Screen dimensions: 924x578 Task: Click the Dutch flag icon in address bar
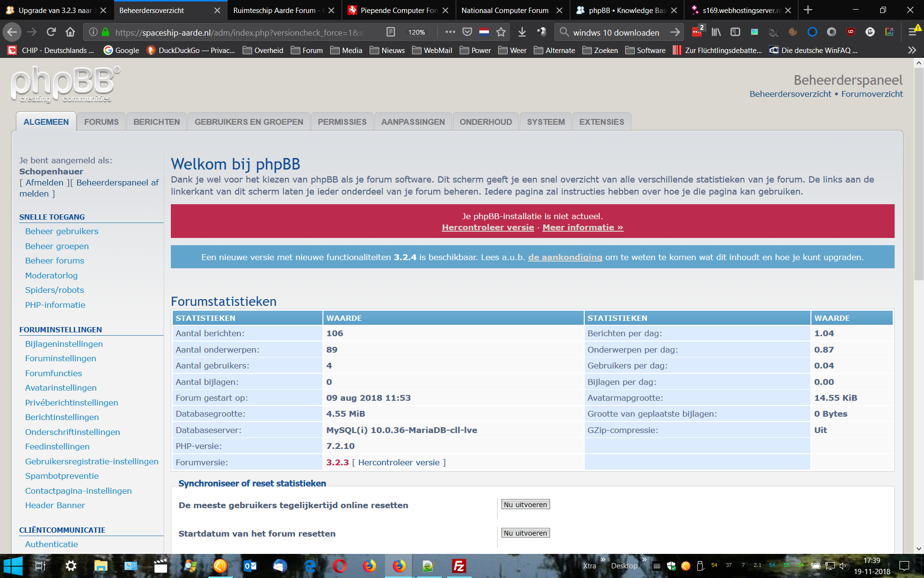click(484, 32)
